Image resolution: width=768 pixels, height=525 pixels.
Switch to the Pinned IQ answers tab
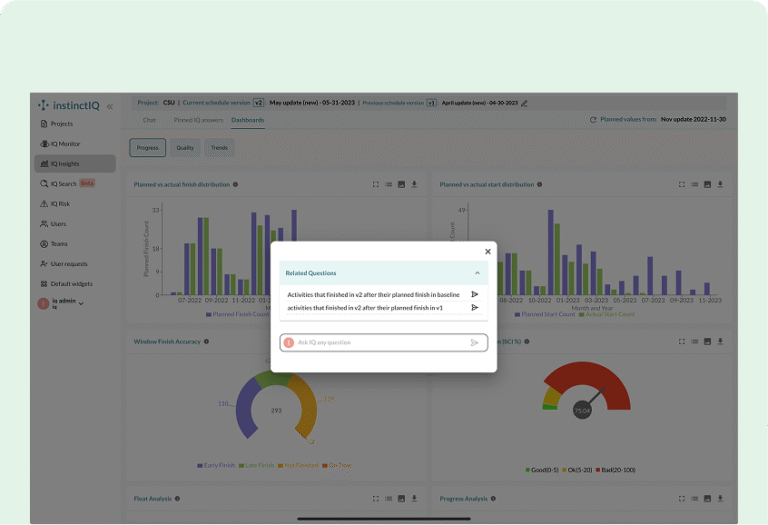point(198,120)
